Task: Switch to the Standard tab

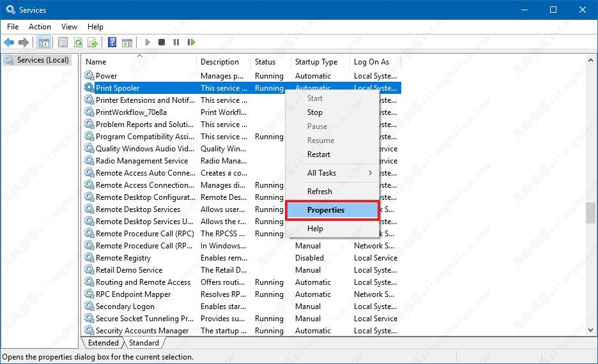Action: 144,343
